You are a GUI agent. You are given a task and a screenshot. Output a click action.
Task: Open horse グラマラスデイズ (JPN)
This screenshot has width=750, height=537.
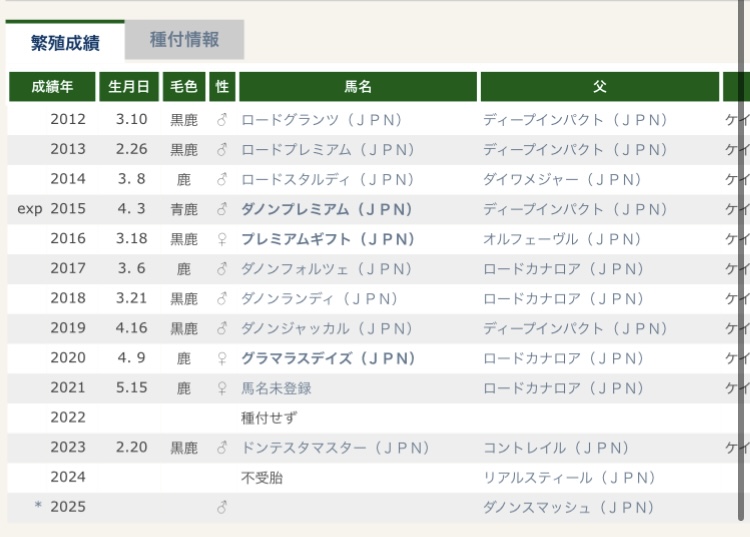tap(328, 358)
